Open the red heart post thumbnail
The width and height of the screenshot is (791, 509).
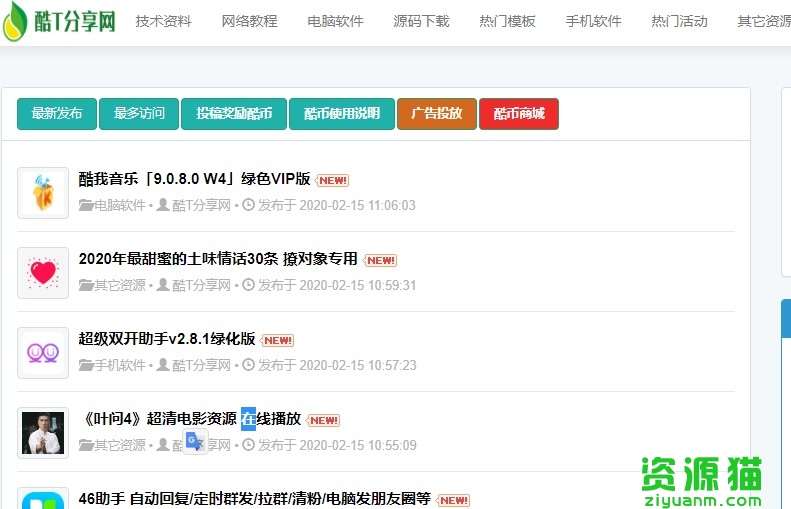point(43,273)
